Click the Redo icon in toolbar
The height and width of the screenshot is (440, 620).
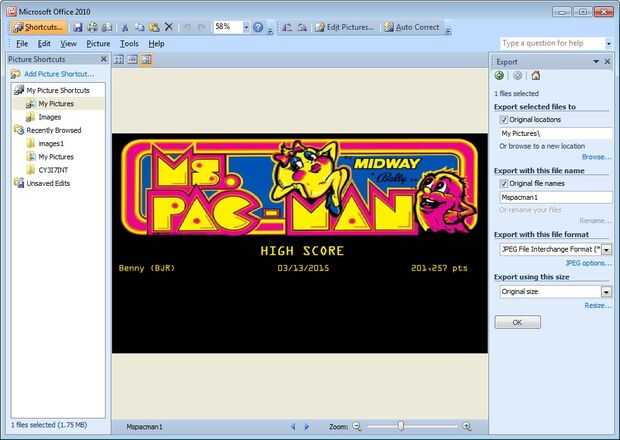[201, 27]
